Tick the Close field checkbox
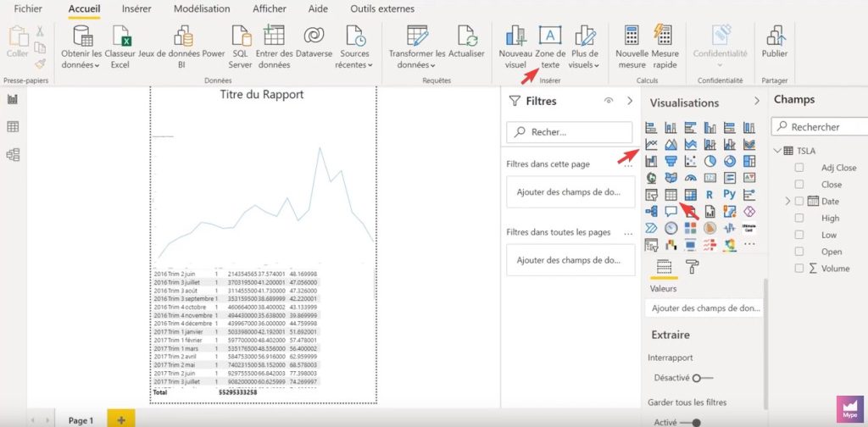The width and height of the screenshot is (868, 427). coord(798,184)
